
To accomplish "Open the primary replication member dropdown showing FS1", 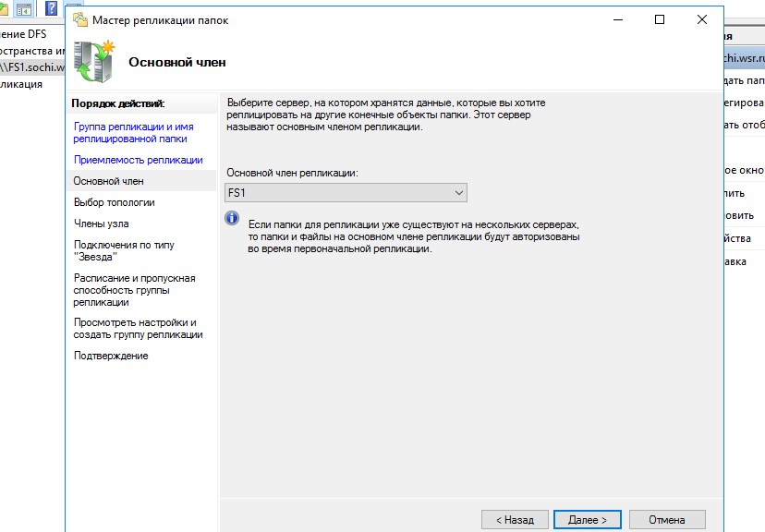I will (x=346, y=193).
